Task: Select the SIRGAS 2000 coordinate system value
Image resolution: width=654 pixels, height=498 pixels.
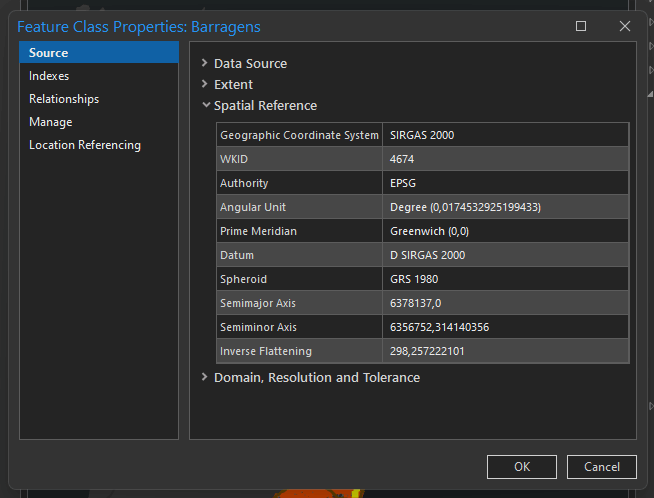Action: [x=422, y=135]
